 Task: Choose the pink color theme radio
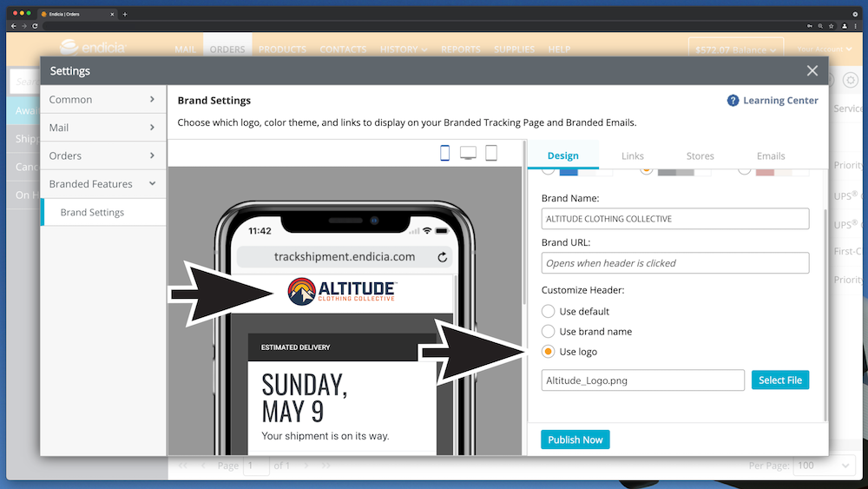pyautogui.click(x=745, y=171)
